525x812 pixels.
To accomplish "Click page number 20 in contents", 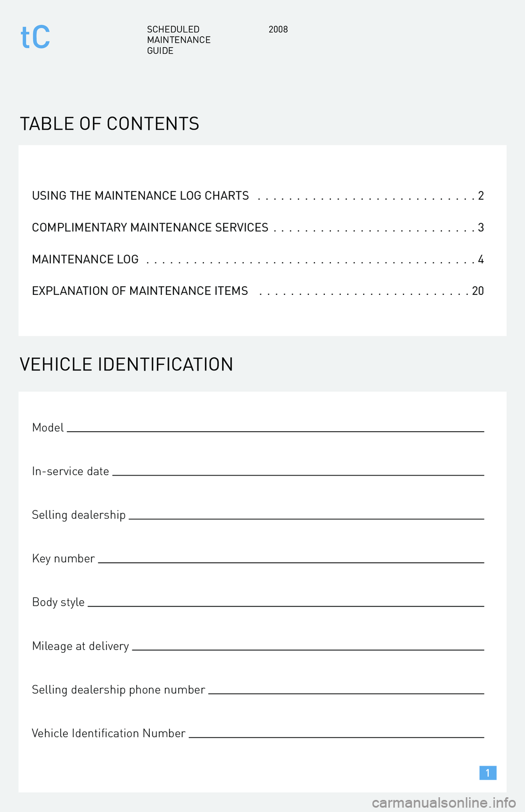I will [478, 291].
